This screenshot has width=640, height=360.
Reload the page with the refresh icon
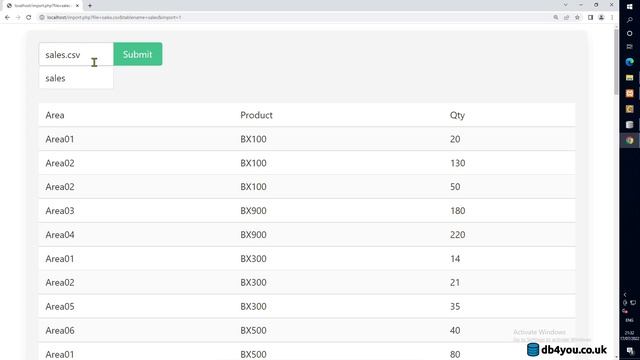(x=29, y=18)
